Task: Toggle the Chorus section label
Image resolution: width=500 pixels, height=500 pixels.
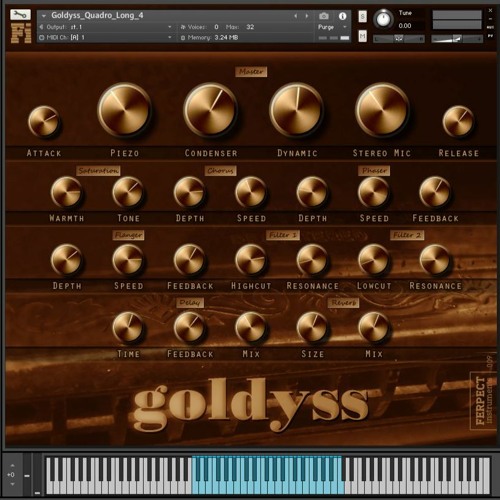Action: tap(220, 171)
